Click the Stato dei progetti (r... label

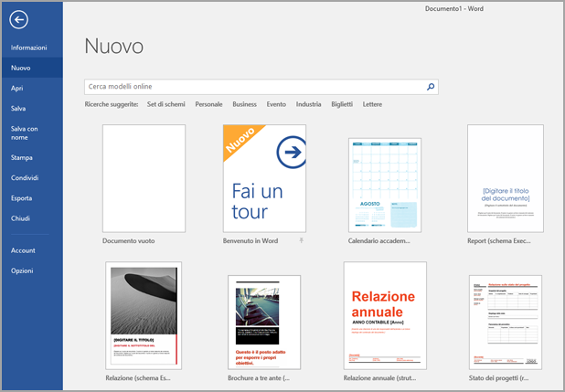(499, 378)
